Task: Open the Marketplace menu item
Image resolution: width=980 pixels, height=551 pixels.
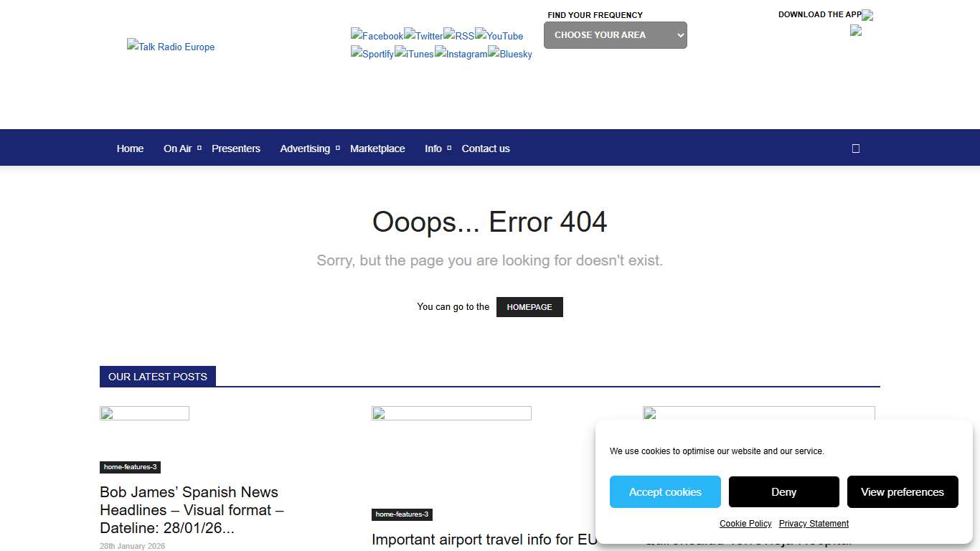Action: [377, 149]
